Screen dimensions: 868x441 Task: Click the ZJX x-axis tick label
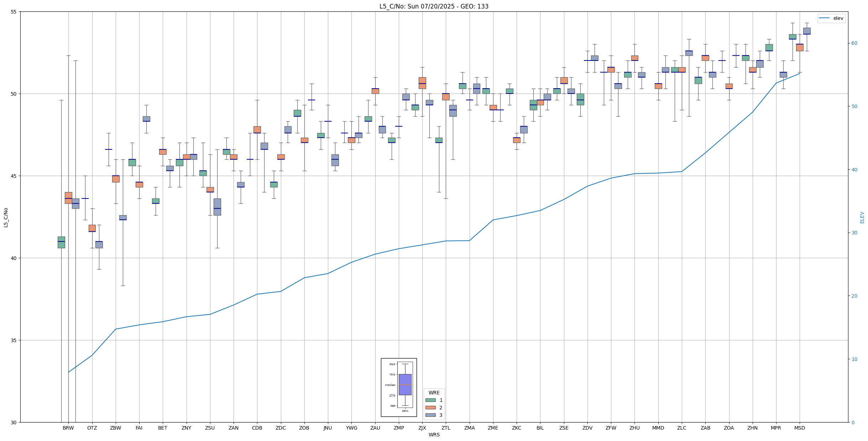[x=422, y=428]
